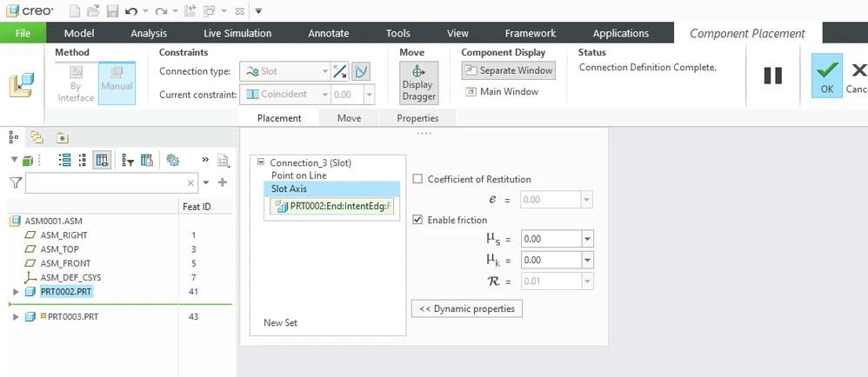This screenshot has height=377, width=868.
Task: Enable Main Window component display
Action: (x=502, y=92)
